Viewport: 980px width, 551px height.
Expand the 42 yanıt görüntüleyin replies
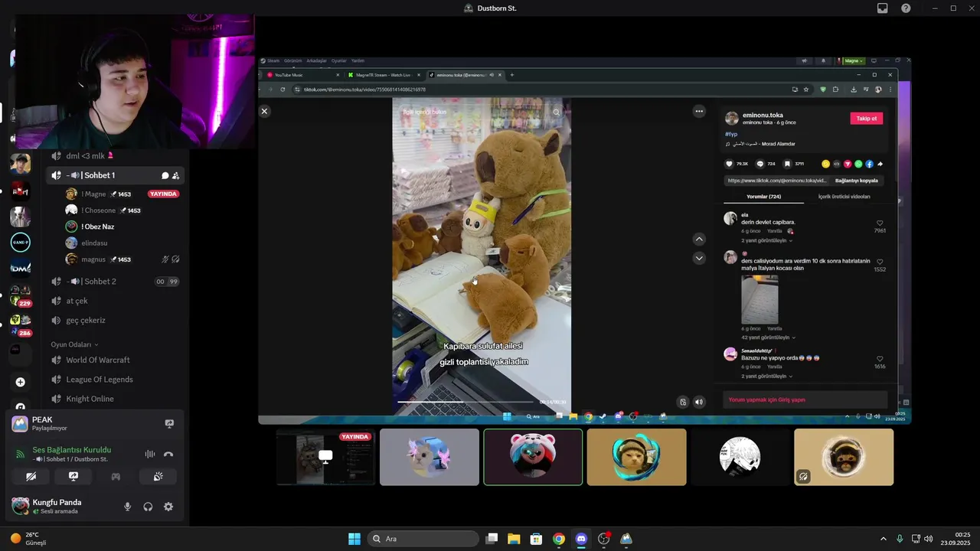767,337
